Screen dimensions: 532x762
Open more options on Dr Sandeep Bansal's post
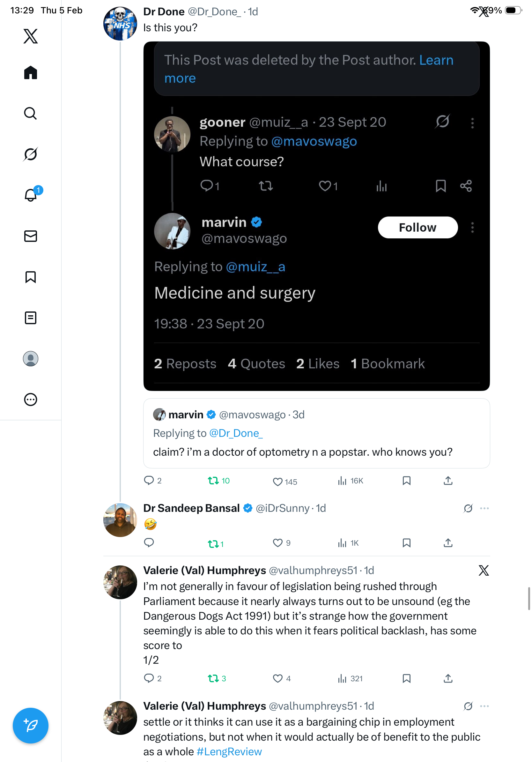(484, 508)
